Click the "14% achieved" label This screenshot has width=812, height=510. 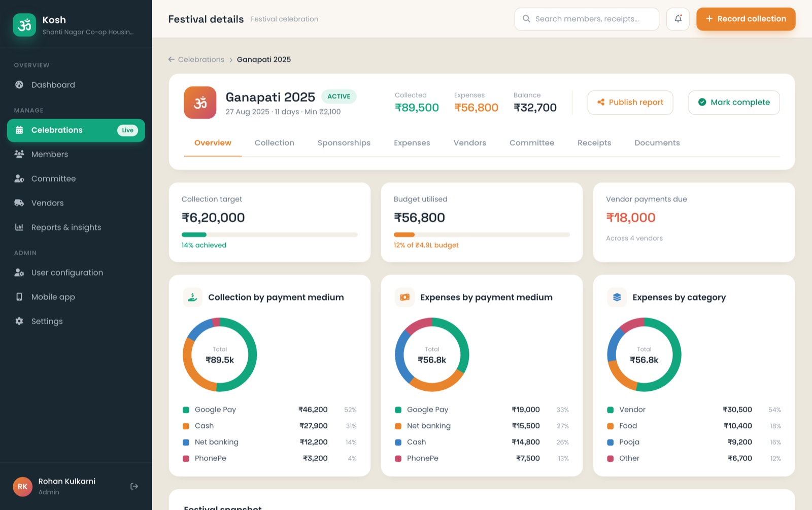(204, 245)
